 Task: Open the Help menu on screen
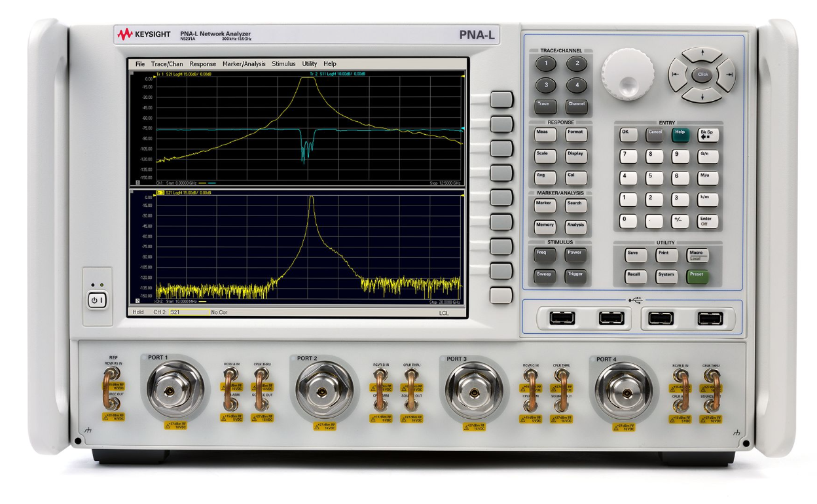coord(330,64)
